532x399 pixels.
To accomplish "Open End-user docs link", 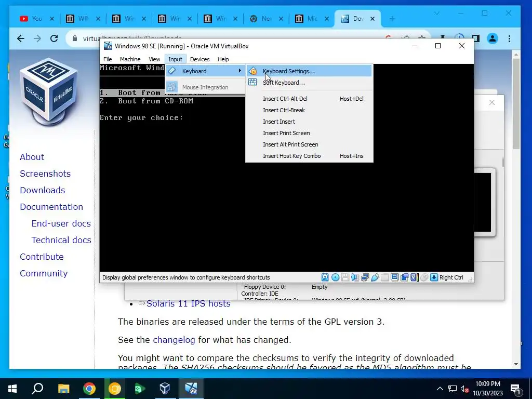I will point(61,223).
